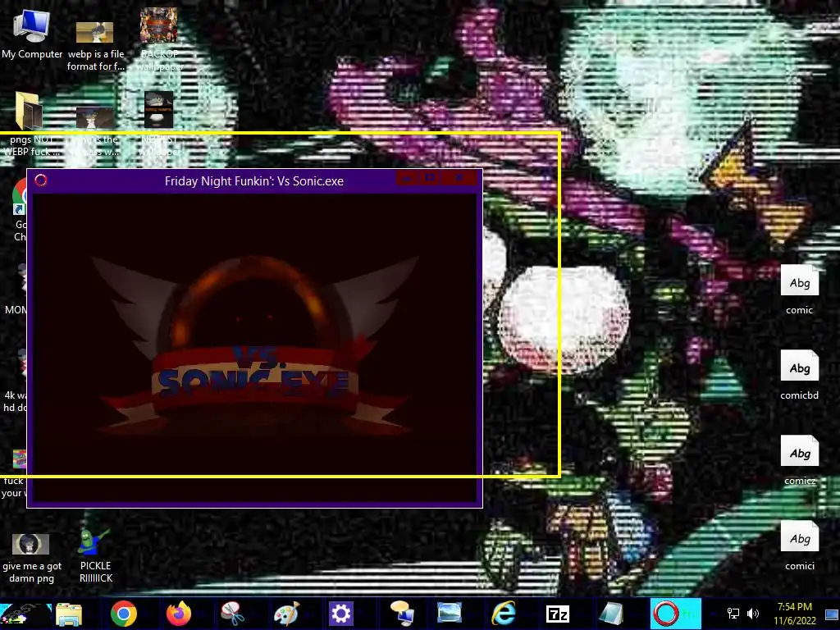
Task: Maximize the Vs Sonic.exe game window
Action: pos(430,178)
